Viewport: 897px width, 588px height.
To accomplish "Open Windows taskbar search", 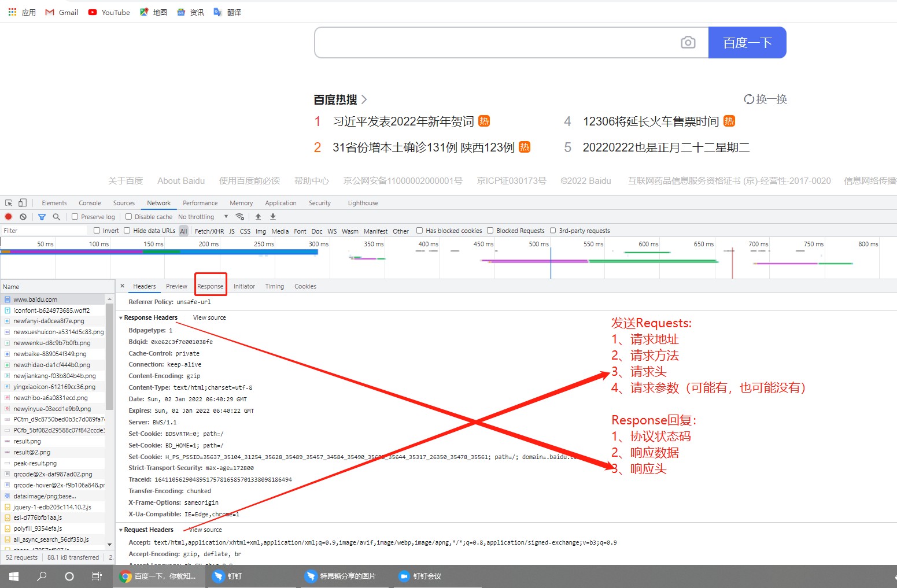I will [42, 576].
